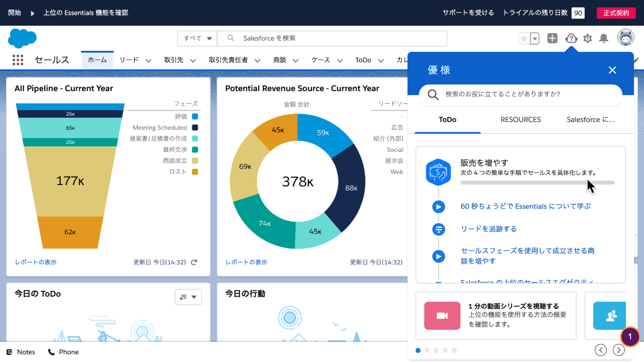Click the 62K funnel segment
Screen dimensions: 644x362
click(x=70, y=232)
